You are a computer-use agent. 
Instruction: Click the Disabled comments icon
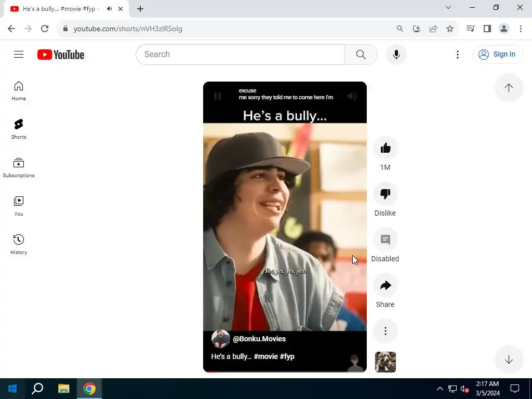click(385, 240)
